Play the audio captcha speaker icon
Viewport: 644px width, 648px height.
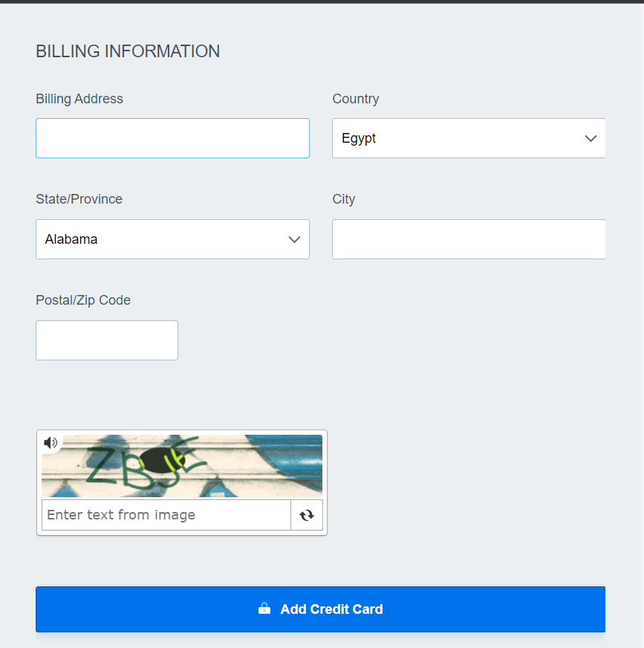tap(51, 443)
